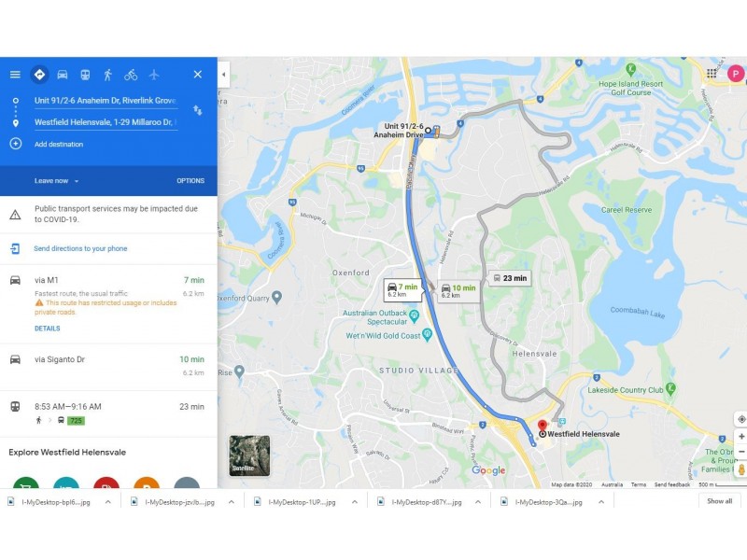Open menu for I-MyDesktop-1UP download
The image size is (747, 560).
pyautogui.click(x=355, y=502)
